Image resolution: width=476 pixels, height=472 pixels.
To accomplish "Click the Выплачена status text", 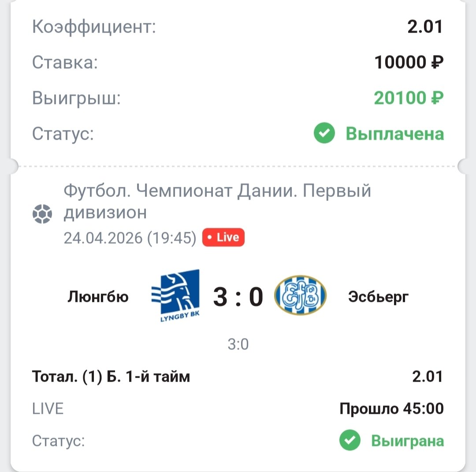I will (394, 134).
